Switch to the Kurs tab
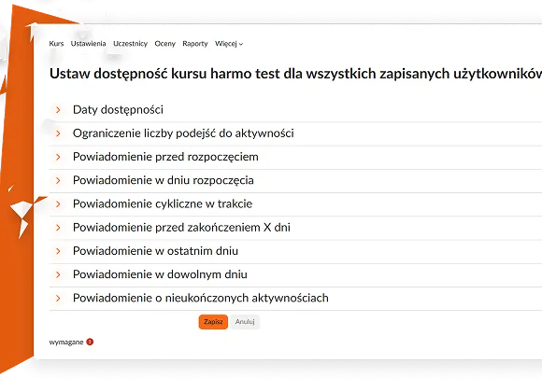The height and width of the screenshot is (392, 542). point(56,44)
